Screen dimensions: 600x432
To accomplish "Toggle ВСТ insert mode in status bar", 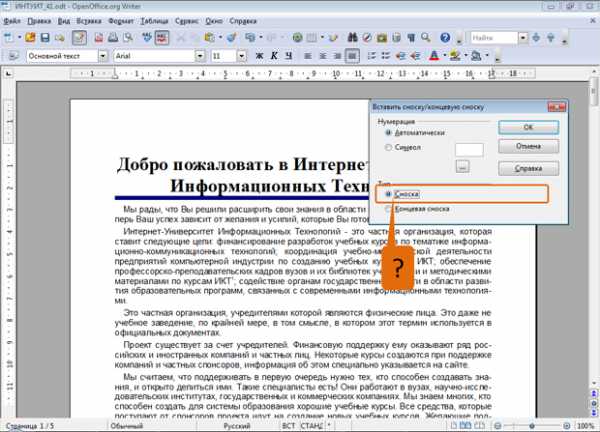I will (289, 426).
